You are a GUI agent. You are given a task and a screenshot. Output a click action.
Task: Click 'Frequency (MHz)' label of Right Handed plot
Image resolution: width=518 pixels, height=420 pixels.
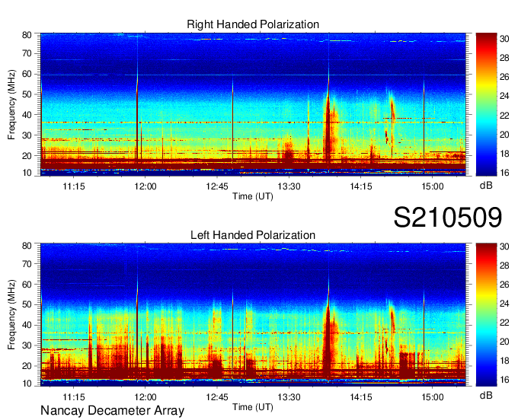(x=11, y=104)
